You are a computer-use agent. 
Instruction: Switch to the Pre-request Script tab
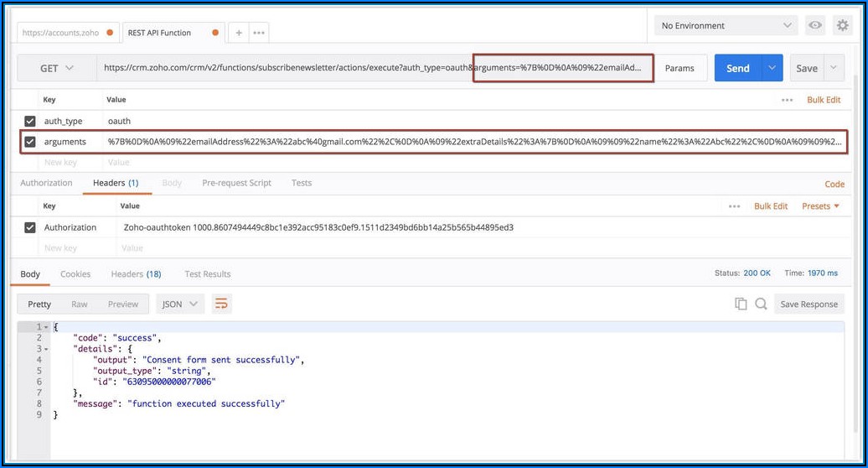236,183
